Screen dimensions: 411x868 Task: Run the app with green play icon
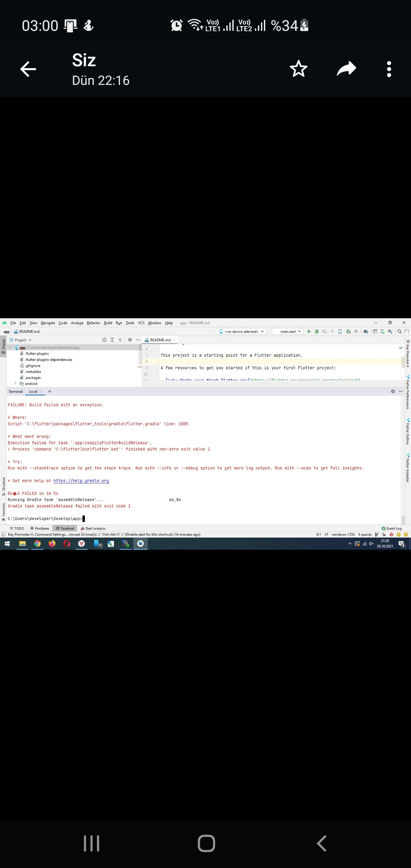[x=309, y=332]
